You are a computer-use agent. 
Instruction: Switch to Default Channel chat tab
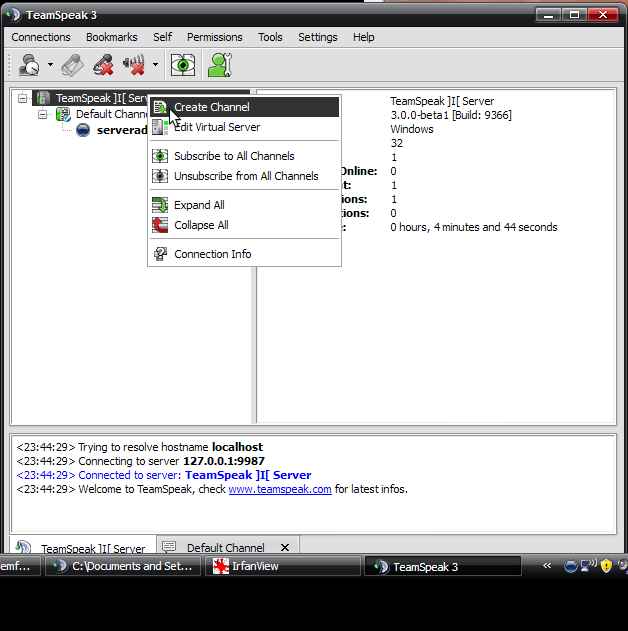227,547
